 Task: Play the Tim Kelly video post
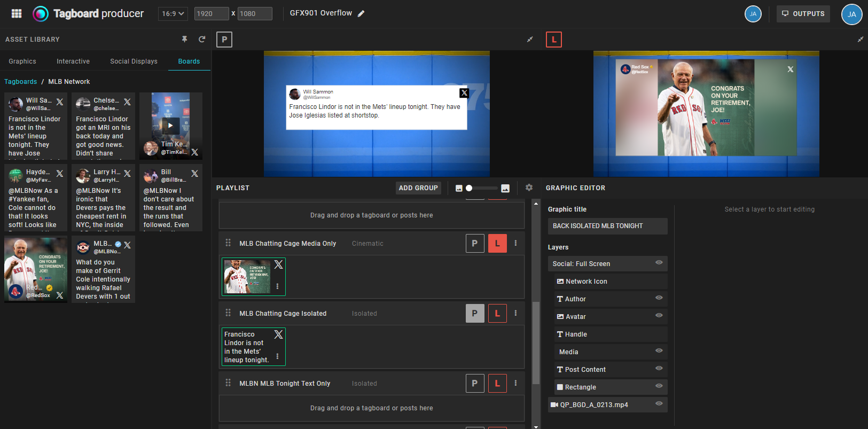point(170,126)
